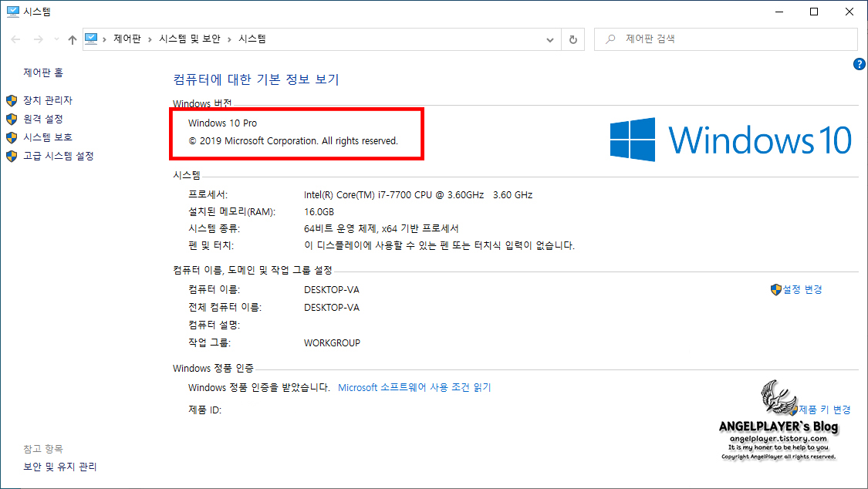Click the computer icon in address bar
868x489 pixels.
(91, 39)
